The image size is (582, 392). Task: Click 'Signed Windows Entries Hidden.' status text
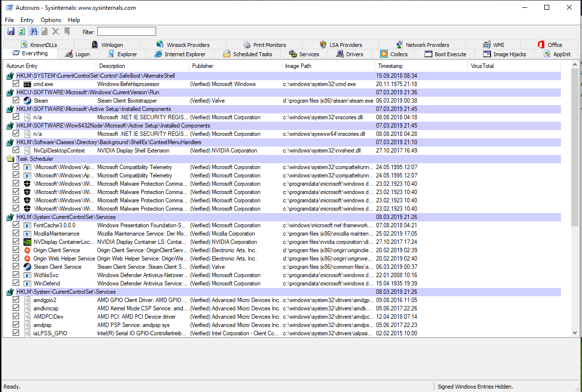coord(475,387)
